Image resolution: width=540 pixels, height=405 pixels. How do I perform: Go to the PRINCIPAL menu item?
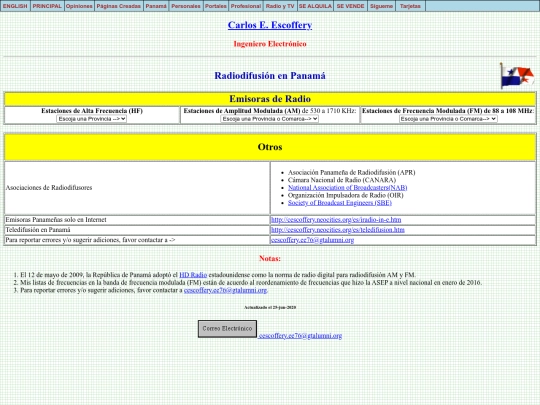[47, 6]
